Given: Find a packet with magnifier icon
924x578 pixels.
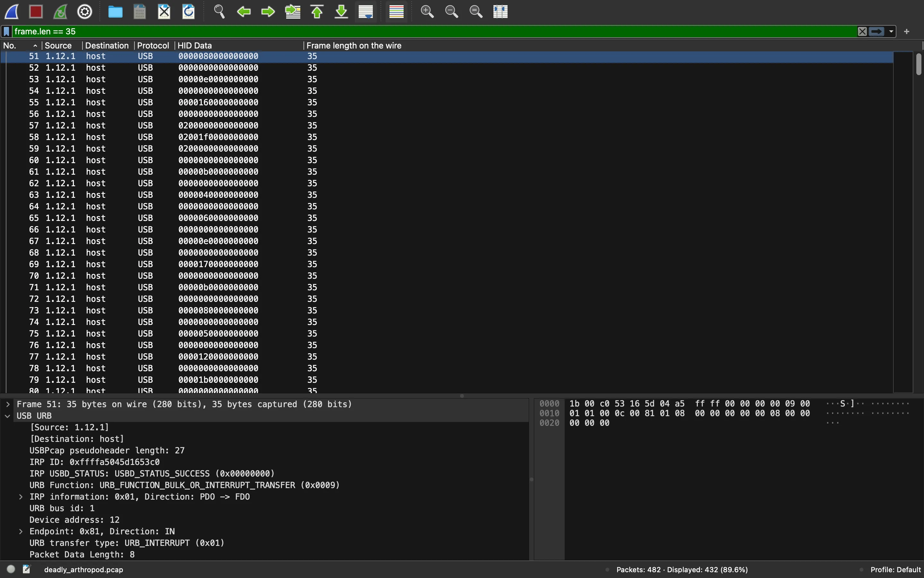Looking at the screenshot, I should [219, 12].
